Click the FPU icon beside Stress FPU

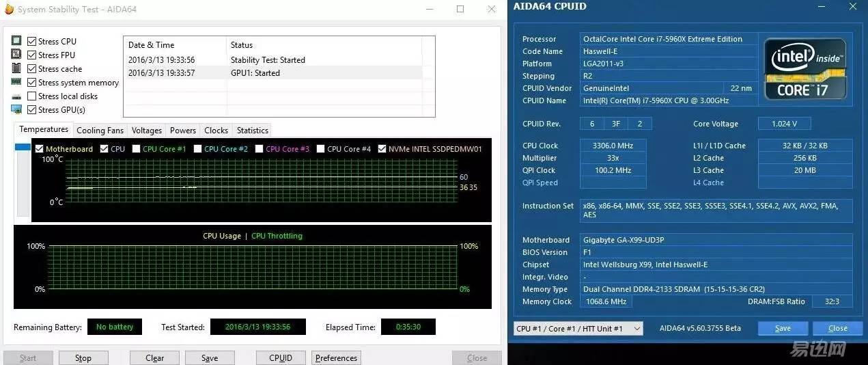(16, 55)
